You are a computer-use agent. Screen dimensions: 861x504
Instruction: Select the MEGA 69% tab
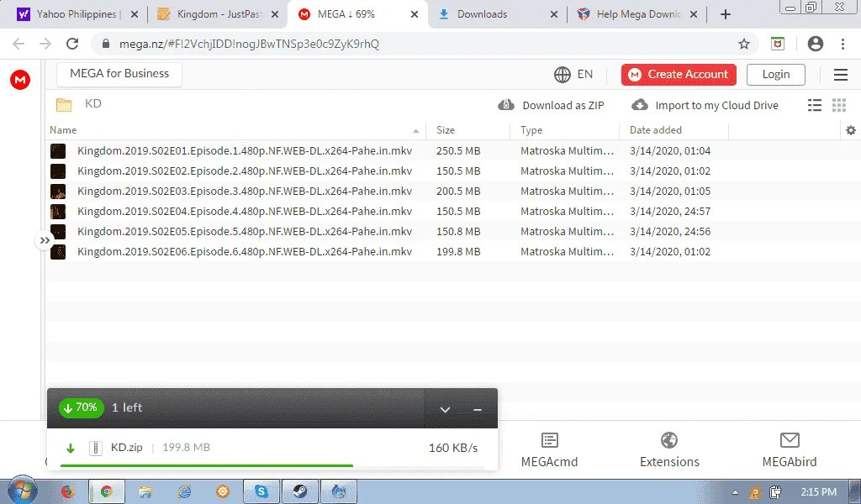pyautogui.click(x=358, y=14)
